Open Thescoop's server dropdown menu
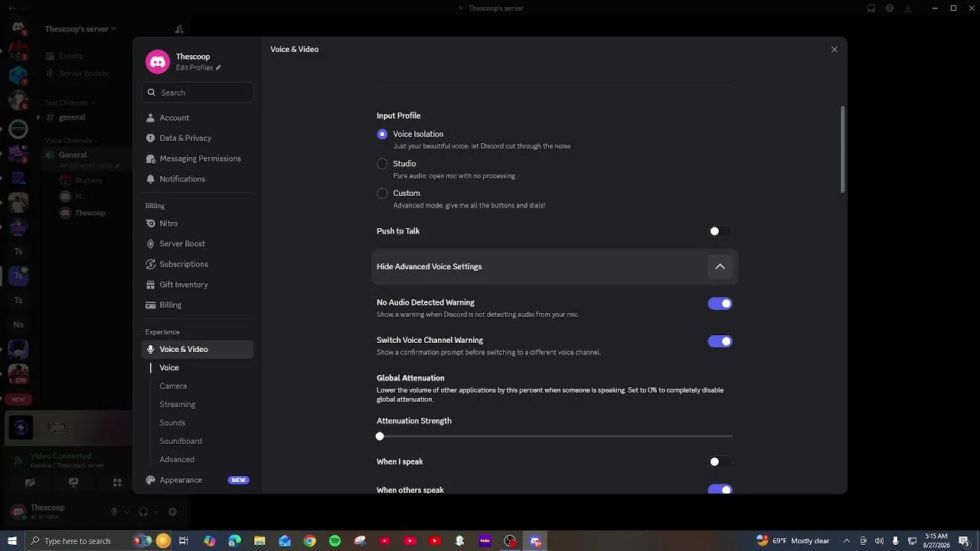The height and width of the screenshot is (551, 980). 80,29
